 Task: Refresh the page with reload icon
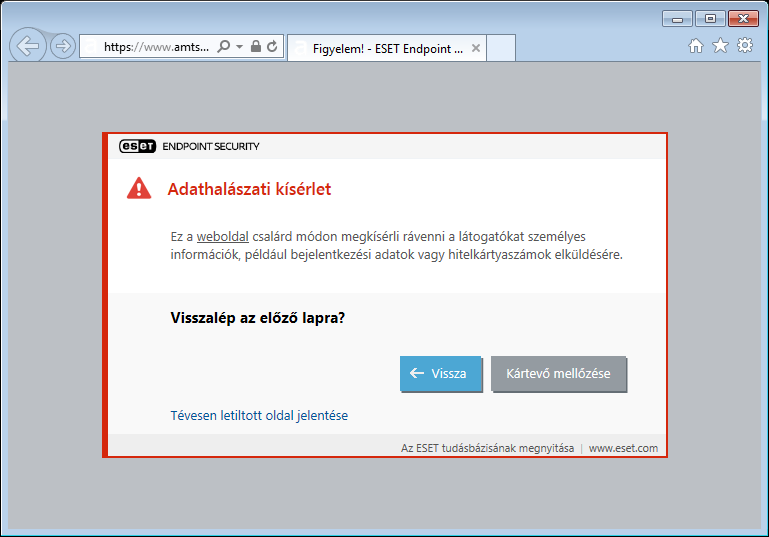(x=272, y=47)
